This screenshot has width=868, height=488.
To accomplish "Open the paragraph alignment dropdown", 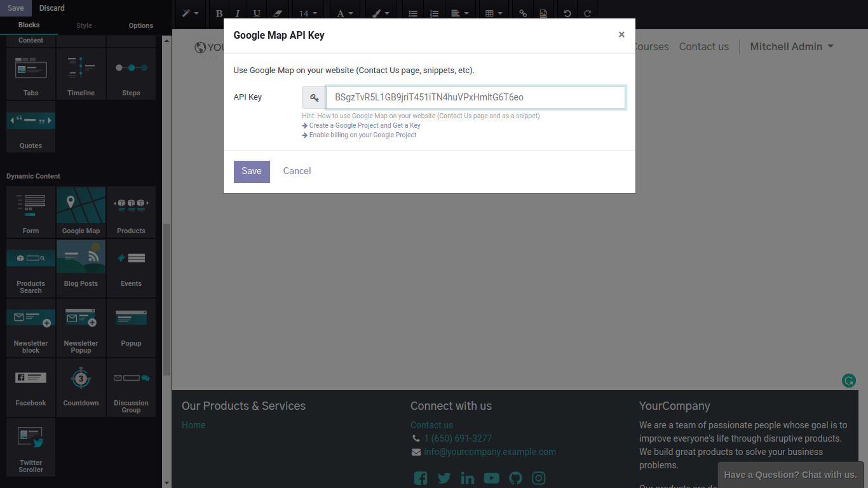I will pos(460,13).
